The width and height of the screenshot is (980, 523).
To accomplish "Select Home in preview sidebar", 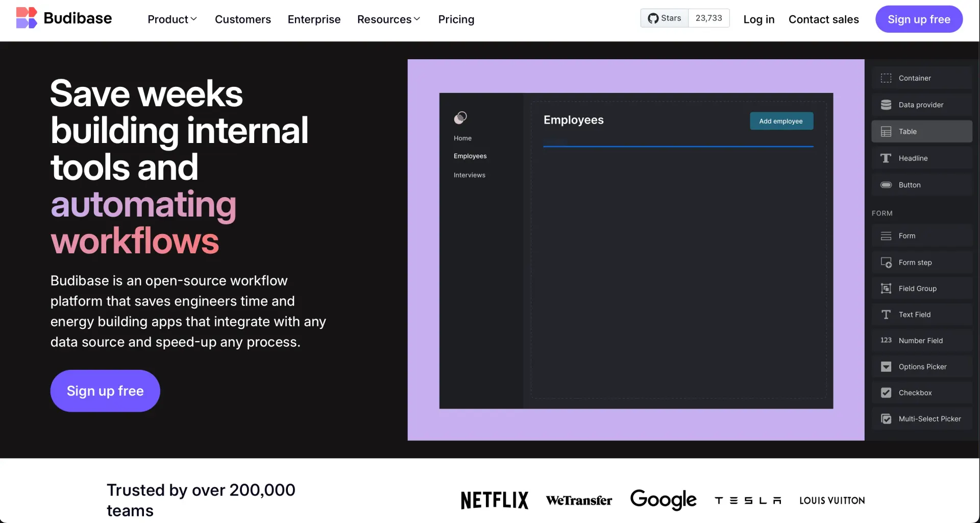I will pos(462,138).
